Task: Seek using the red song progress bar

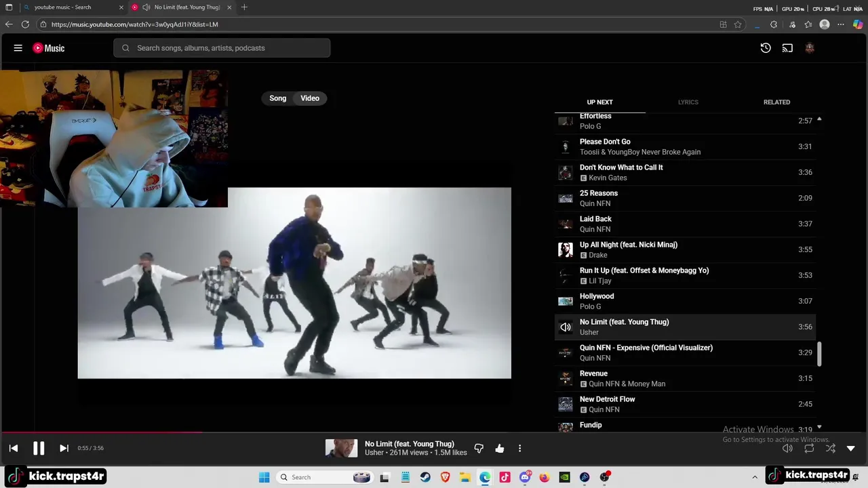Action: (x=102, y=432)
